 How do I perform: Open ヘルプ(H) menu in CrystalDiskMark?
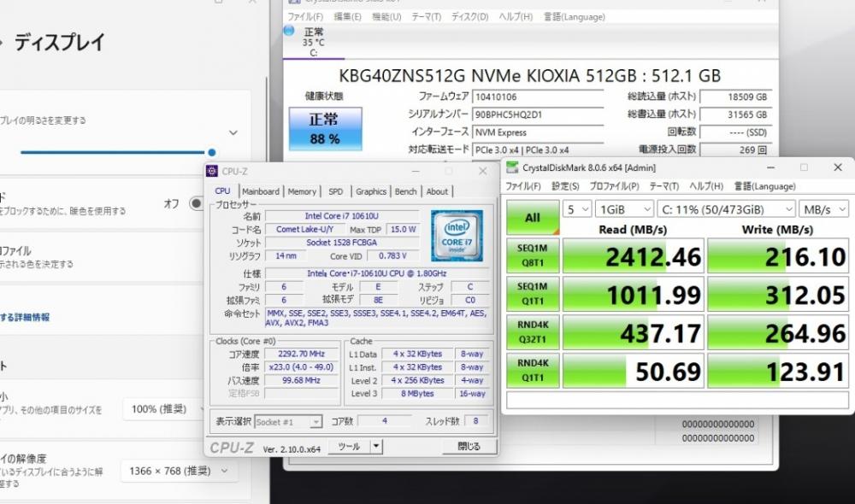[x=706, y=186]
